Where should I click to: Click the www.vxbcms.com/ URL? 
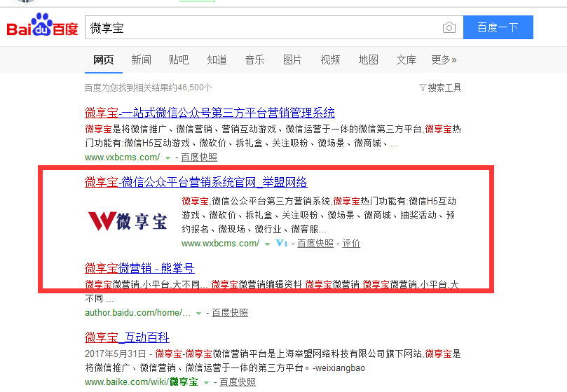click(x=122, y=157)
